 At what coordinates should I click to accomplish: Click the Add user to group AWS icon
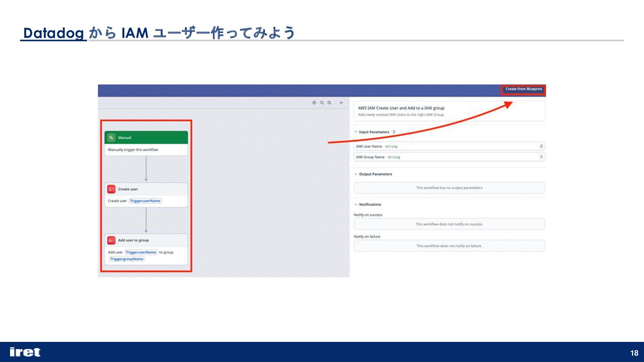tap(111, 240)
